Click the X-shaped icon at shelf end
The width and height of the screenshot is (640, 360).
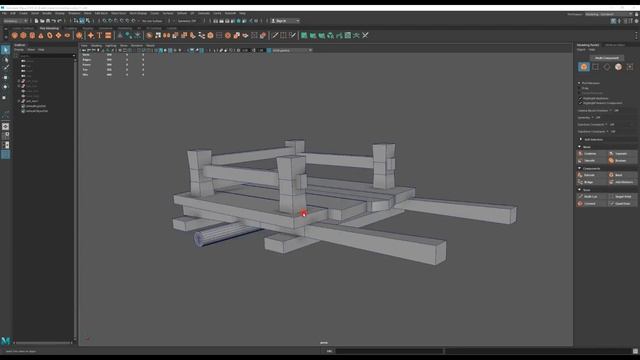coord(365,36)
